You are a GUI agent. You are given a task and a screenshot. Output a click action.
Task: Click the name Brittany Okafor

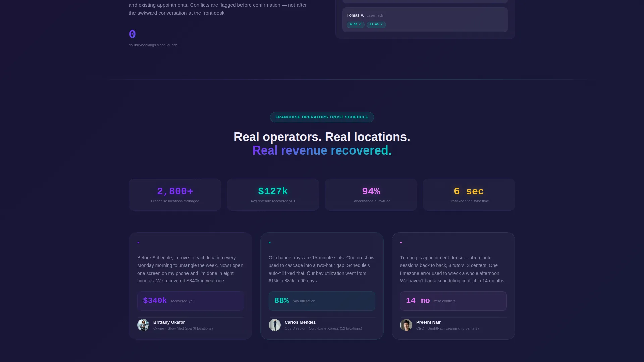click(169, 322)
